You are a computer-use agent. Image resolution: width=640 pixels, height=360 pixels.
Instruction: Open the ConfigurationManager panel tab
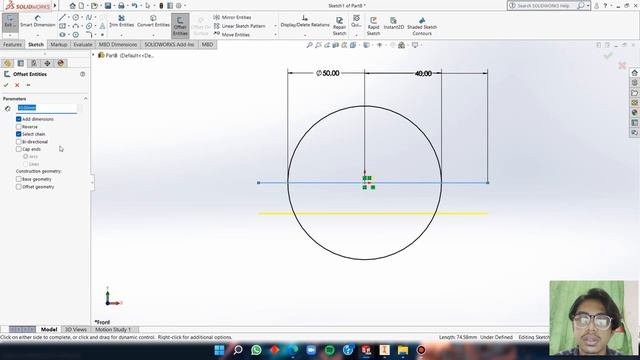[x=34, y=63]
